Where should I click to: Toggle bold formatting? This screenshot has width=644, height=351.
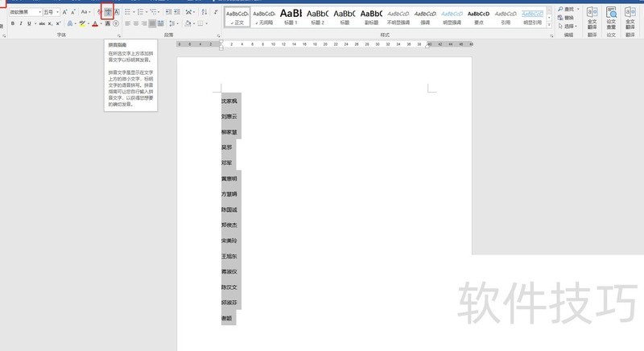click(x=13, y=23)
